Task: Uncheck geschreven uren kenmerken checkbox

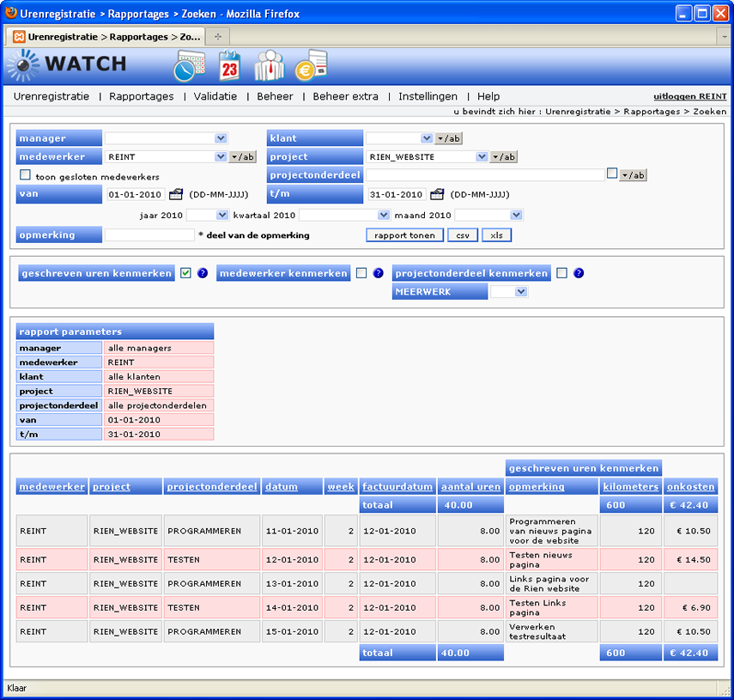Action: 185,273
